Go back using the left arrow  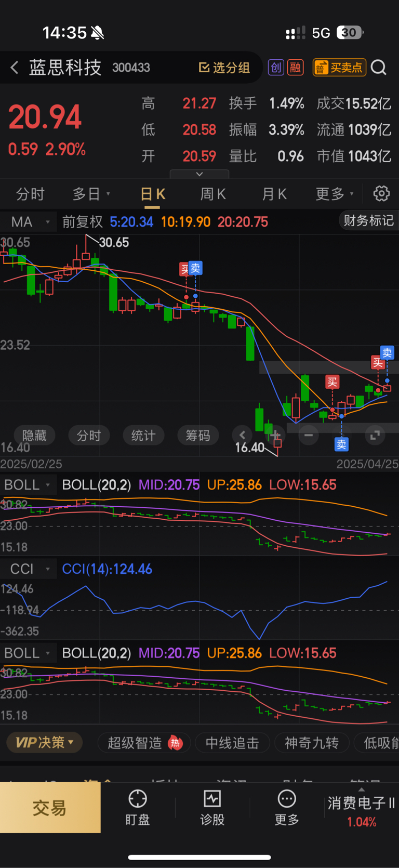15,68
